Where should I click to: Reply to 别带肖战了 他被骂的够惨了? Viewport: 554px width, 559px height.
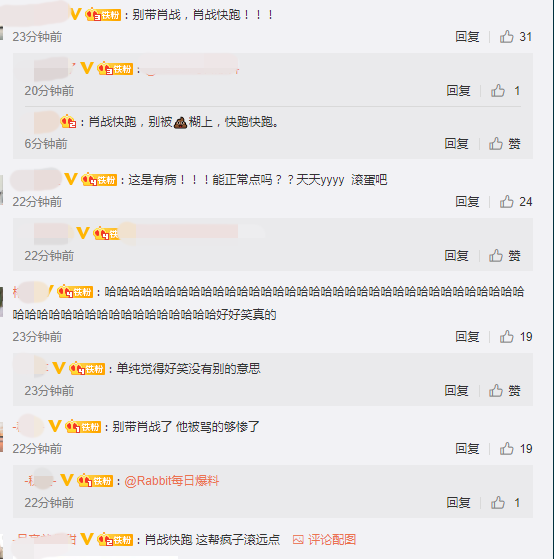click(467, 448)
